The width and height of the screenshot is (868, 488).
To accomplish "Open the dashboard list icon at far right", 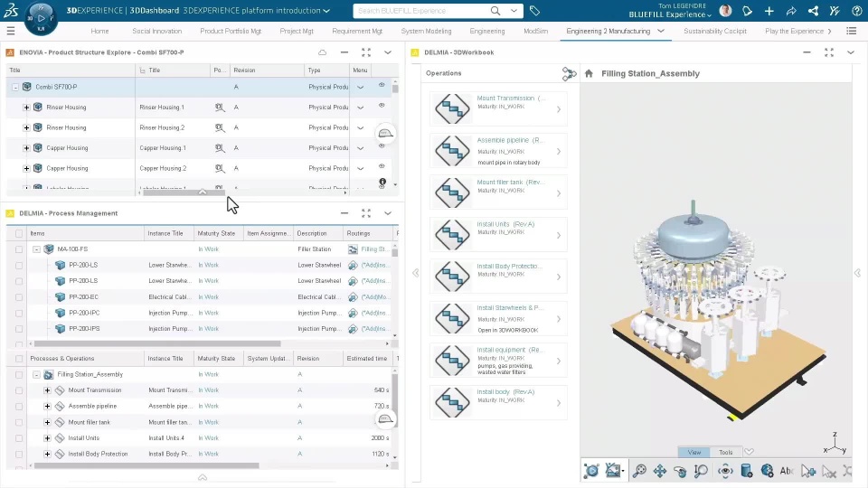I will (852, 31).
